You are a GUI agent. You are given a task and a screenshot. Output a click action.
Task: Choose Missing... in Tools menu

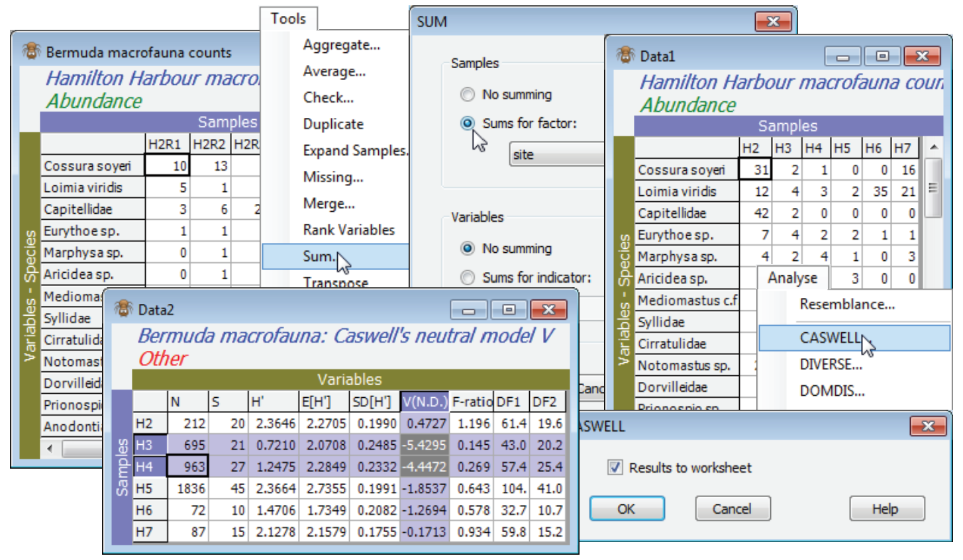(x=332, y=177)
